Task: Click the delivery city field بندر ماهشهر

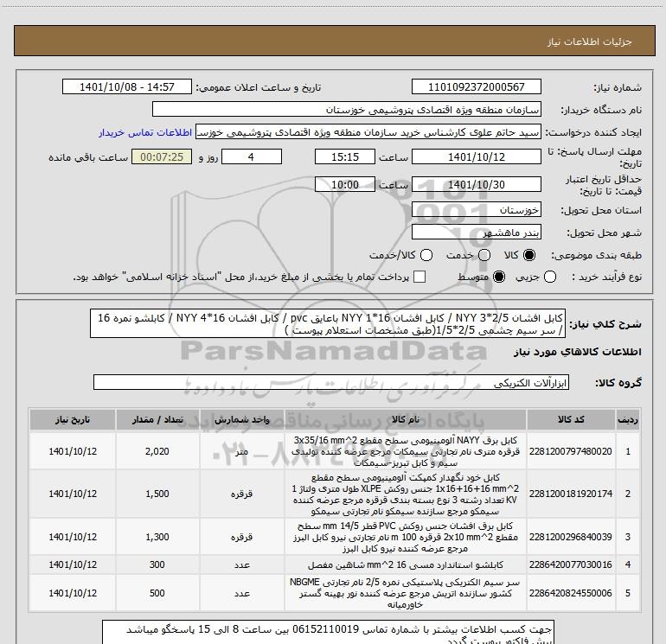Action: click(x=476, y=233)
